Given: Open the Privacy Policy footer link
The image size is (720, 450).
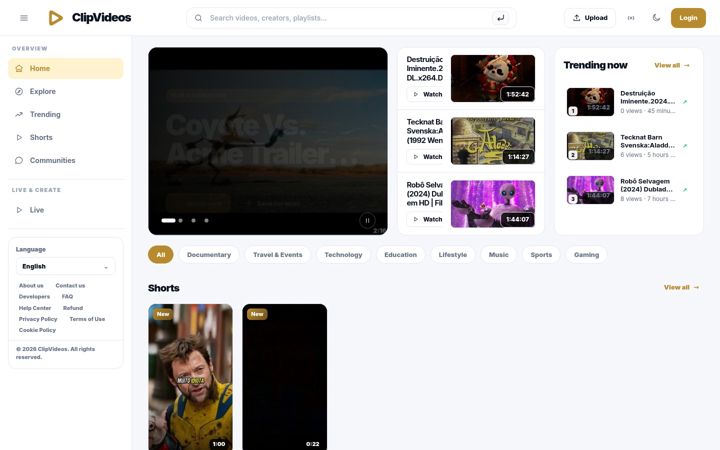Looking at the screenshot, I should click(x=38, y=319).
